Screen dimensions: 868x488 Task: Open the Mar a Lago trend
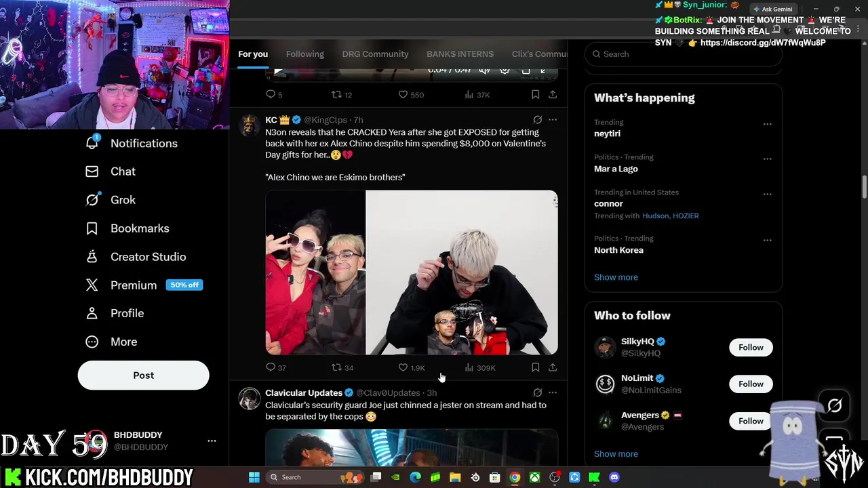pos(616,169)
